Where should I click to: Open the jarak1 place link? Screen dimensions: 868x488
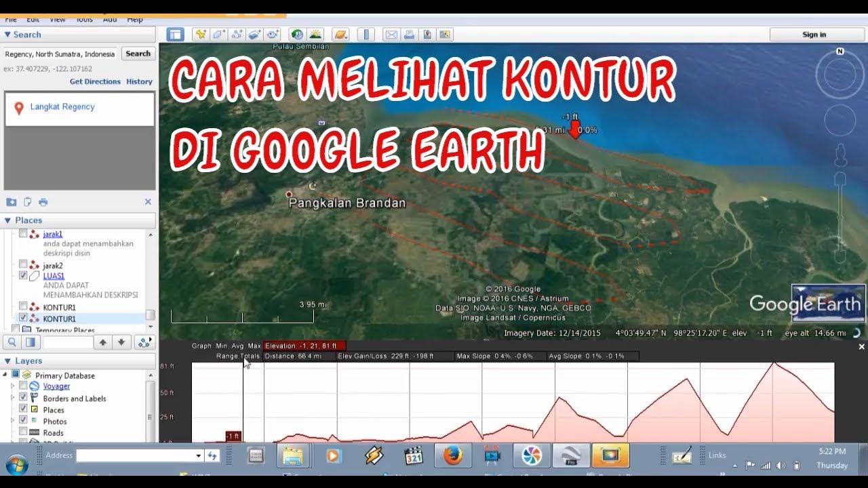click(x=53, y=235)
